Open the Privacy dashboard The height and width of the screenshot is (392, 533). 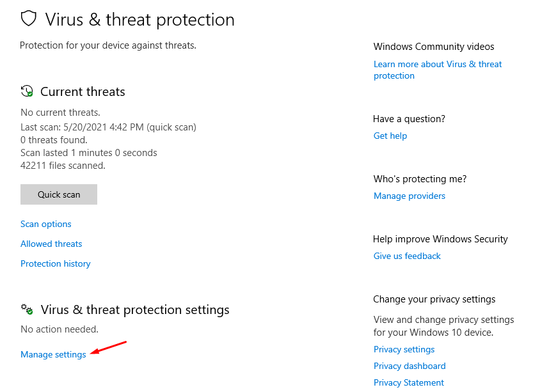pos(410,366)
